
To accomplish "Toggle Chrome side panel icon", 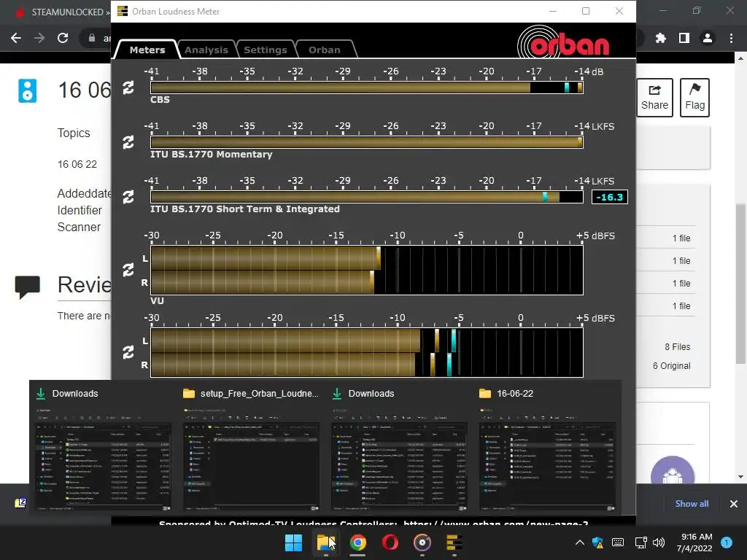I will [x=684, y=38].
